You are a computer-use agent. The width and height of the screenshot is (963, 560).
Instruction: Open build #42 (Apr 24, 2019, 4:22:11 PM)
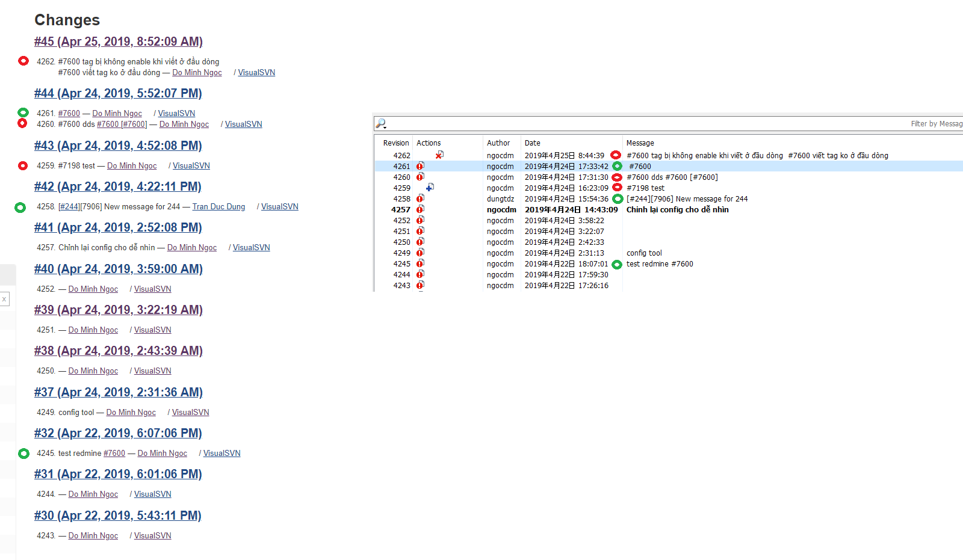point(118,186)
